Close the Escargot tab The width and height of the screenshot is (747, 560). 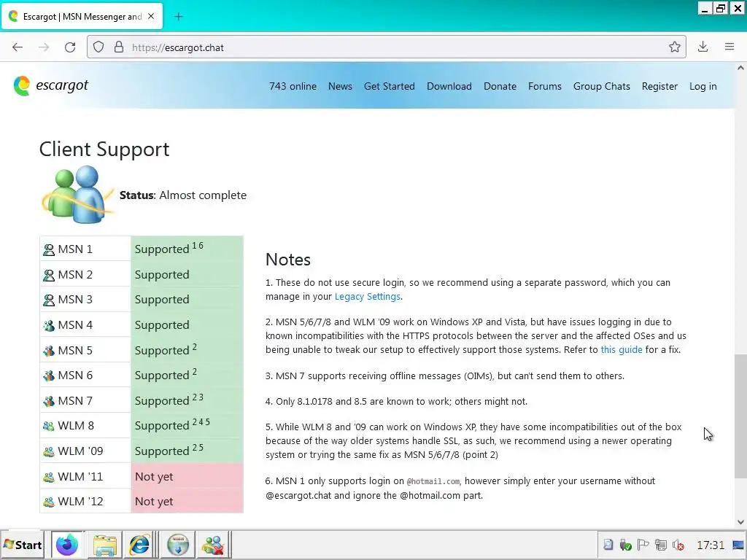(x=151, y=16)
